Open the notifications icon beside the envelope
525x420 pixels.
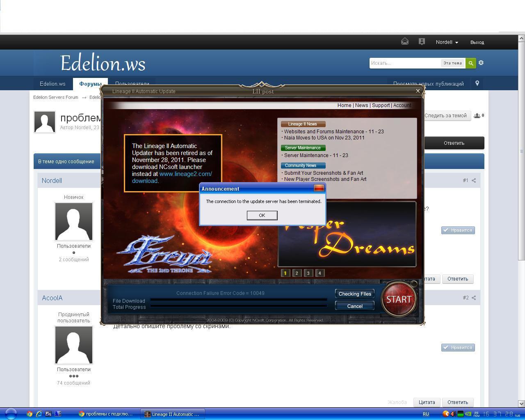pos(422,41)
